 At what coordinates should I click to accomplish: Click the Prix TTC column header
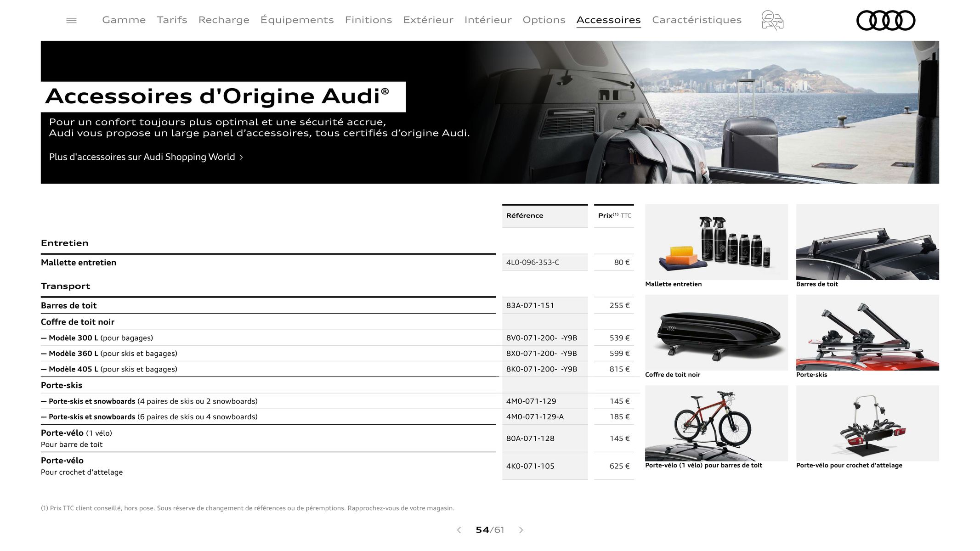coord(614,215)
